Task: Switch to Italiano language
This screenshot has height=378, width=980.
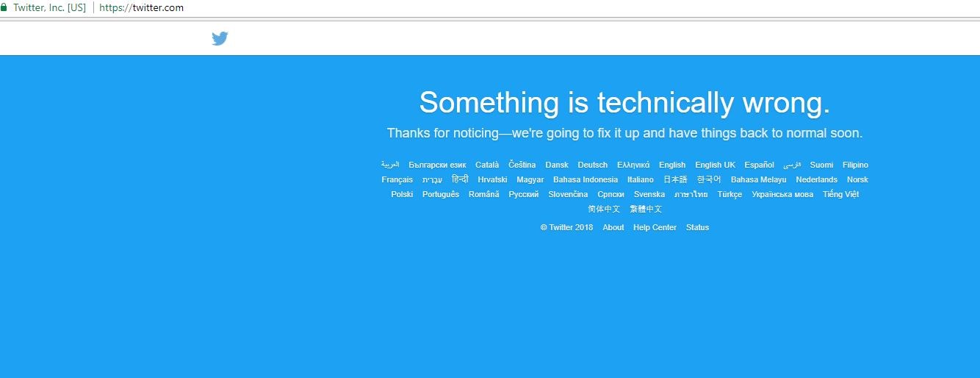Action: 640,179
